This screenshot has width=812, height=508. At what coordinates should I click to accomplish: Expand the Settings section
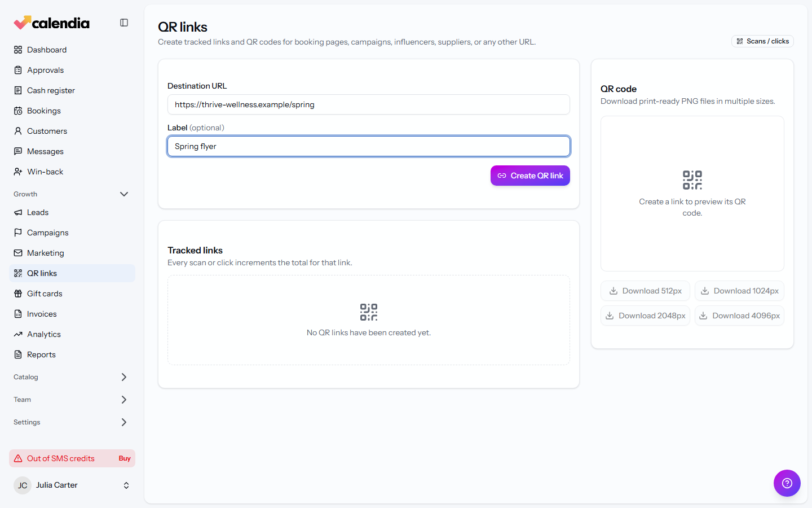click(124, 422)
